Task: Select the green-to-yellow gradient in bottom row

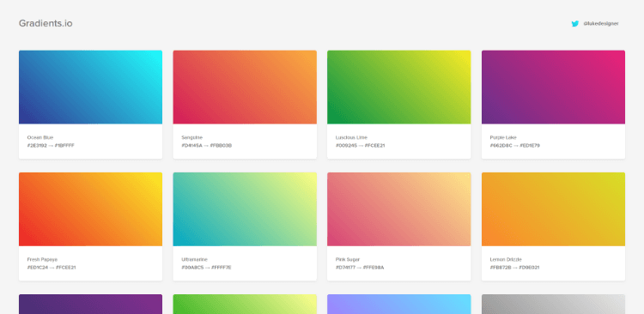Action: click(x=245, y=305)
